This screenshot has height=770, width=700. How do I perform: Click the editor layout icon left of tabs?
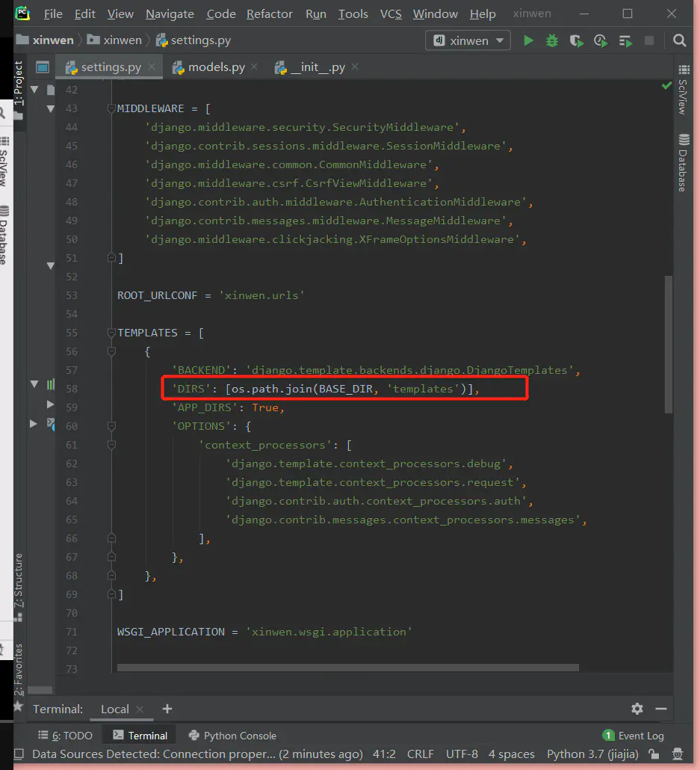(x=43, y=67)
